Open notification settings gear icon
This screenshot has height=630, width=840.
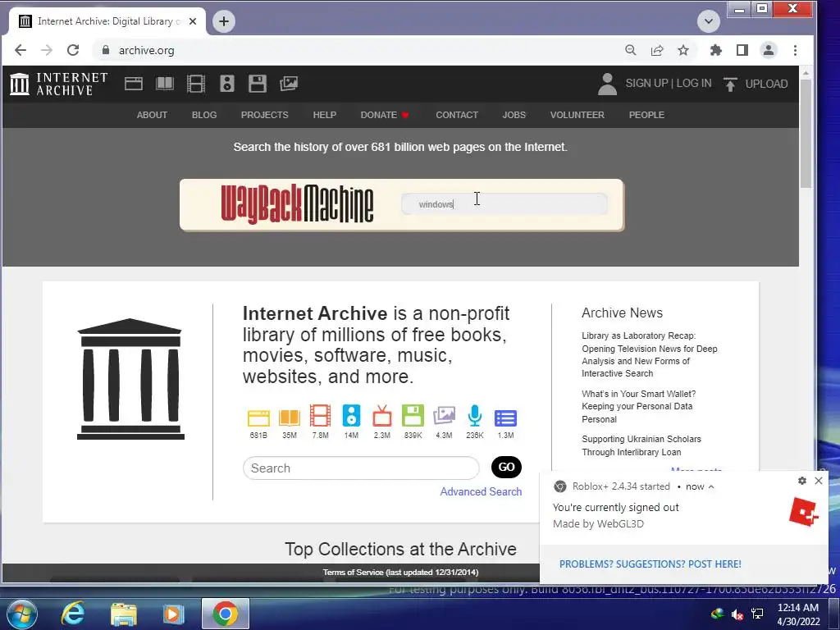(x=802, y=481)
